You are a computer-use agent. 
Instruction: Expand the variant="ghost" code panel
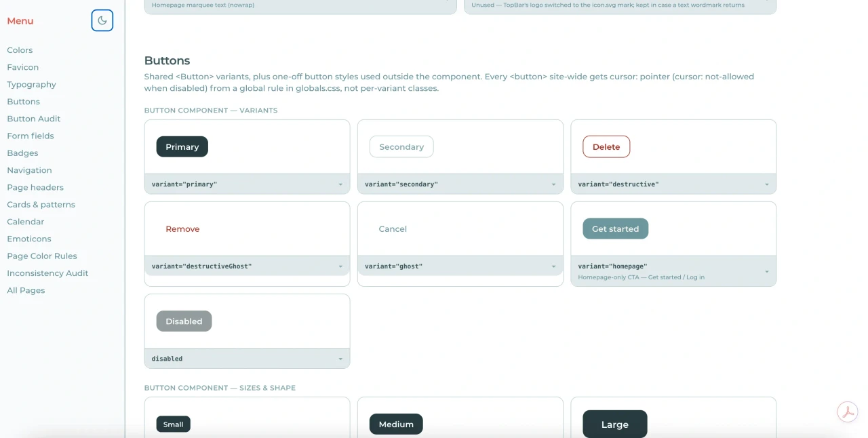point(460,266)
